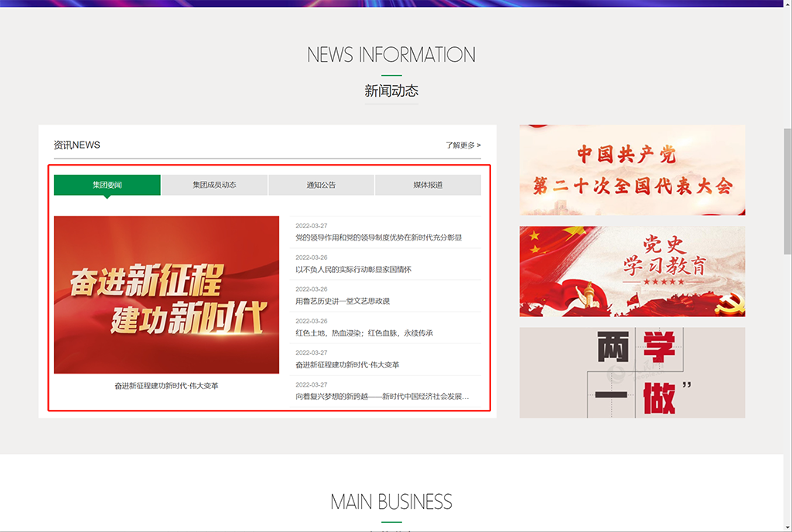Open news item 以不负人民的实际行动彰显家国情怀
The height and width of the screenshot is (532, 792).
click(353, 269)
